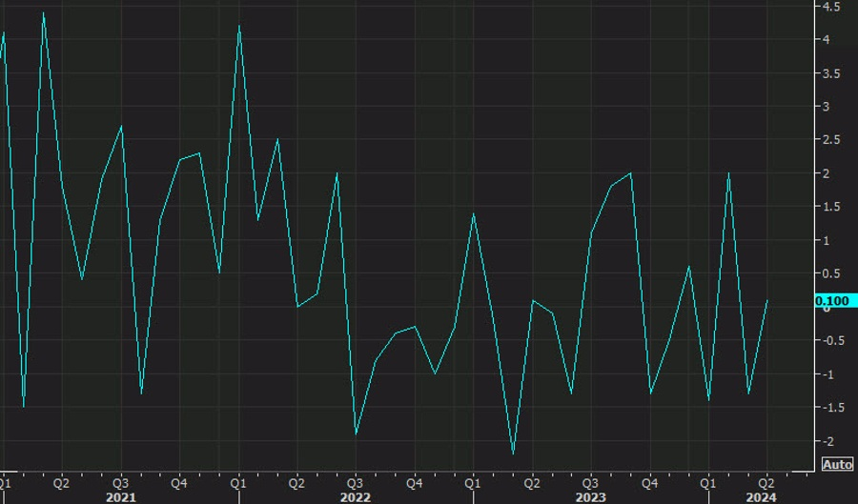858x504 pixels.
Task: Click the Q2 label of 2022
Action: pos(296,484)
